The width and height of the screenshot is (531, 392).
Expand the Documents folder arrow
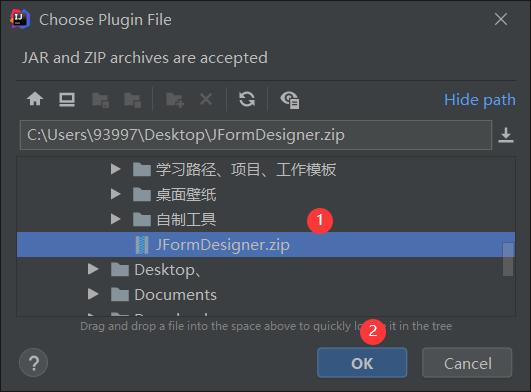(x=93, y=294)
